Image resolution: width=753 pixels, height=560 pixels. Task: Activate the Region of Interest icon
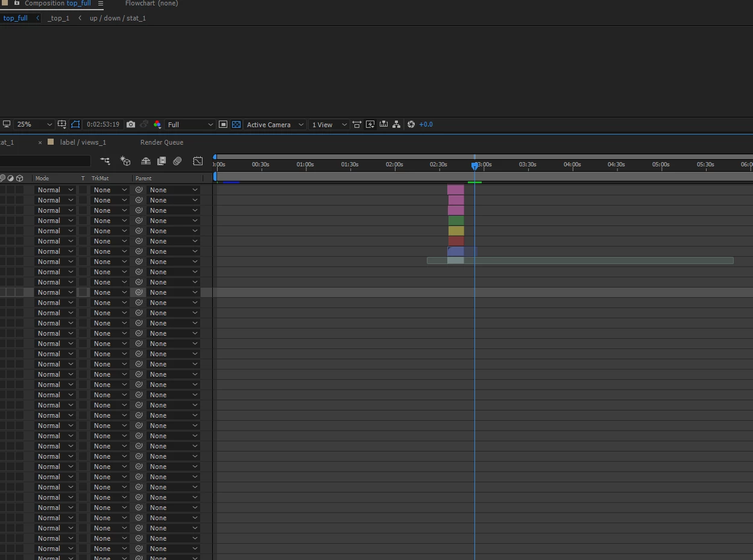pyautogui.click(x=223, y=124)
